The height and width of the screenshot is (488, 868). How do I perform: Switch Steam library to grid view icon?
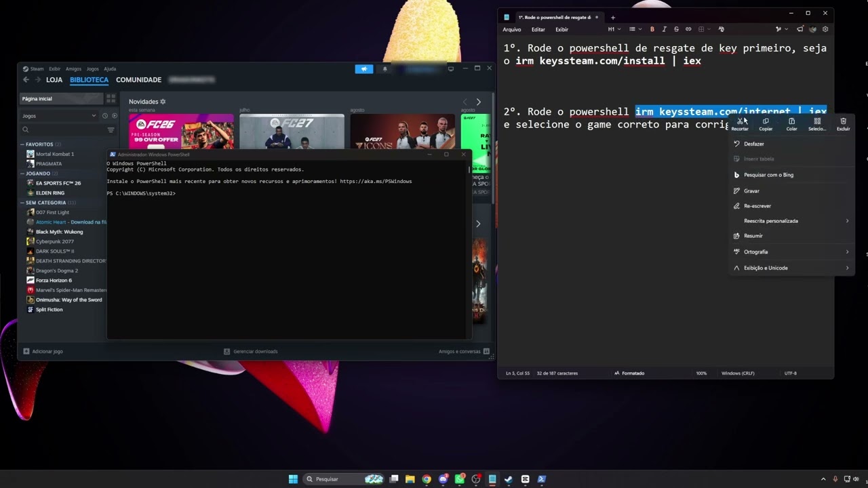(111, 99)
